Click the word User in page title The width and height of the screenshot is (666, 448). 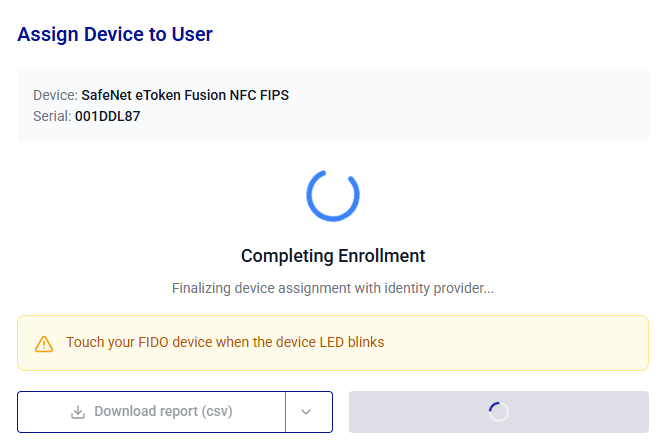click(192, 34)
